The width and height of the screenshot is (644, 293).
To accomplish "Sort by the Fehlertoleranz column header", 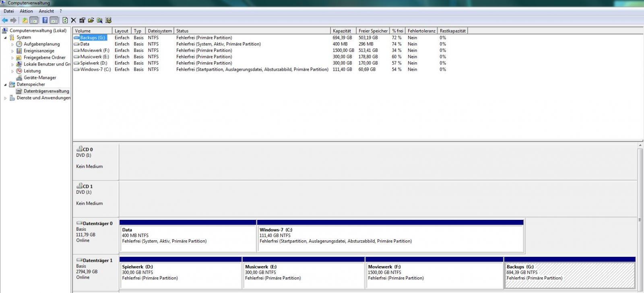I will point(421,31).
